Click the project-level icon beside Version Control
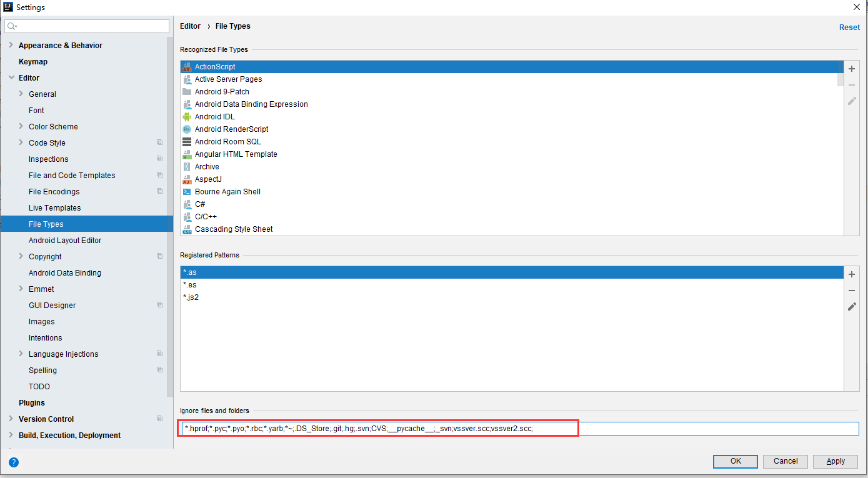 (159, 419)
